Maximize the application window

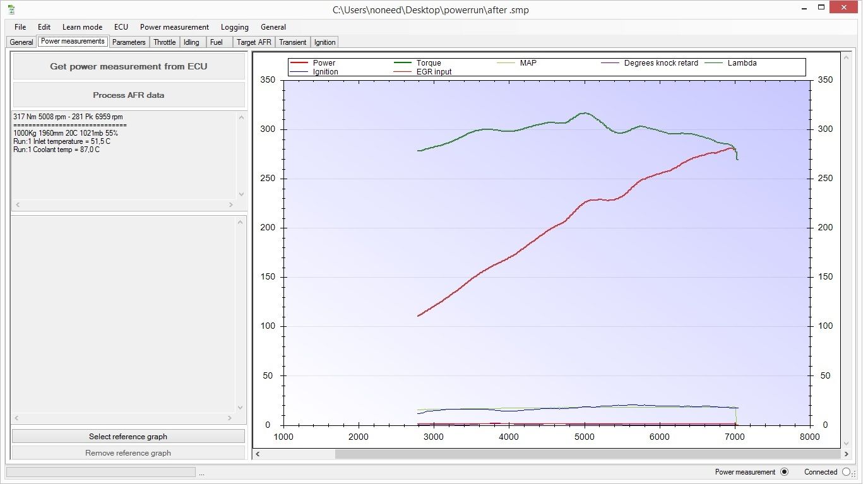821,8
